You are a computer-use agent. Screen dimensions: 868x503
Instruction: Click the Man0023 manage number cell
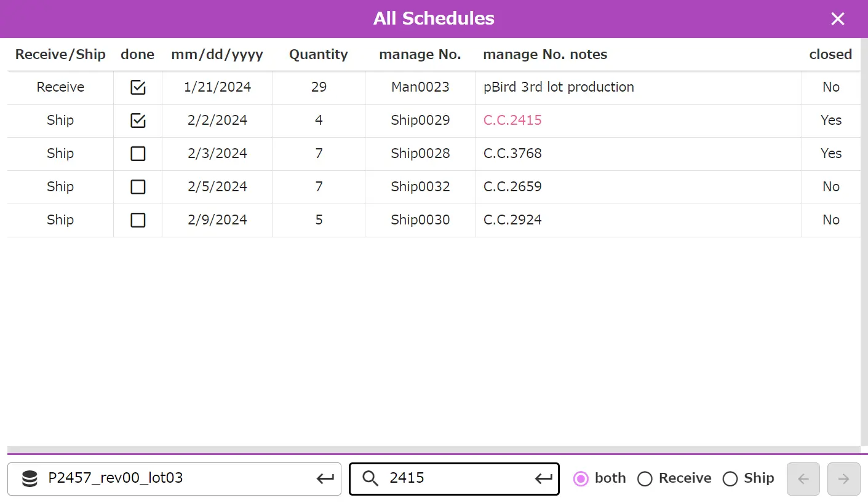coord(420,87)
